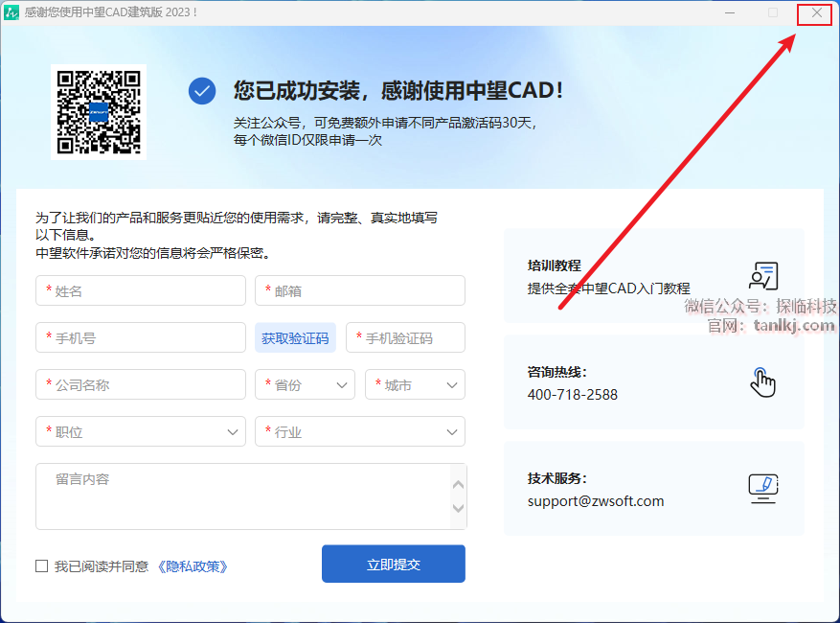Click the 咨询热线 label
The width and height of the screenshot is (840, 623).
[556, 372]
